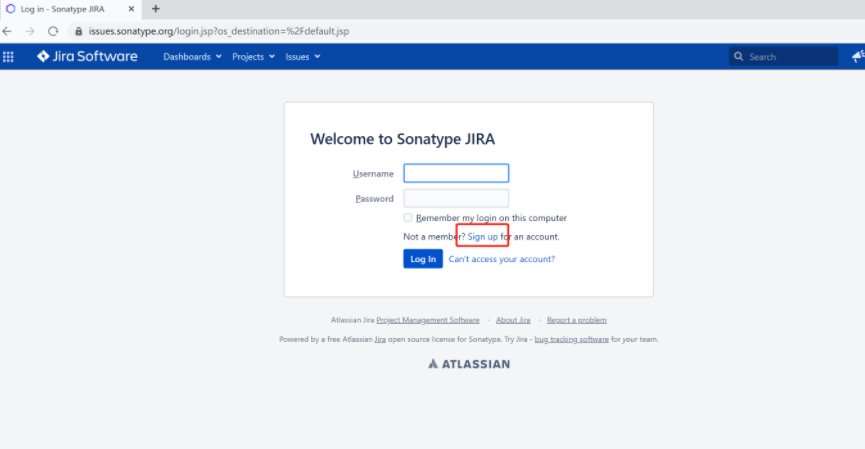
Task: Open bug tracking software link
Action: (572, 339)
